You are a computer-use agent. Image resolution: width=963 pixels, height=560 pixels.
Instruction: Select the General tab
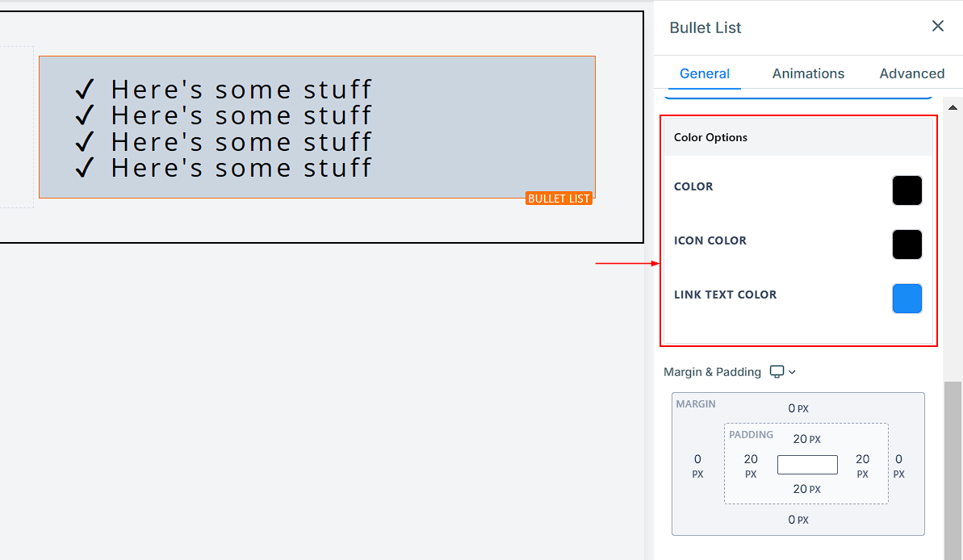704,73
